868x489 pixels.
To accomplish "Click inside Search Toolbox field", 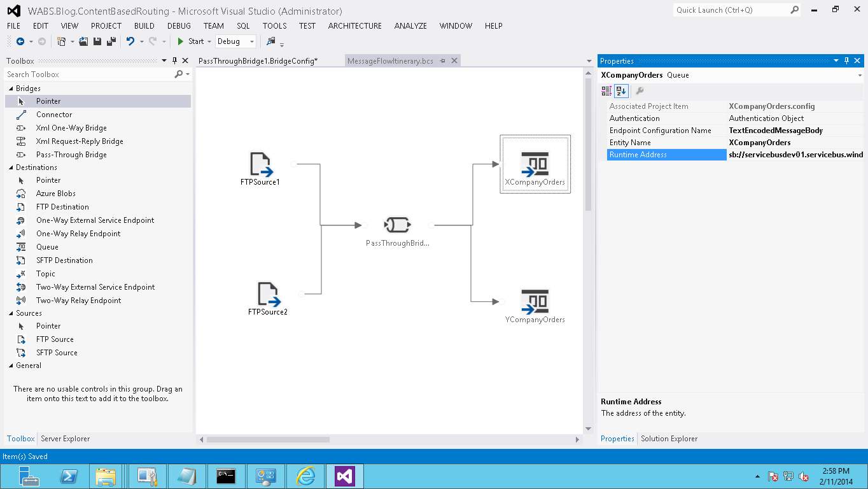I will pos(89,74).
